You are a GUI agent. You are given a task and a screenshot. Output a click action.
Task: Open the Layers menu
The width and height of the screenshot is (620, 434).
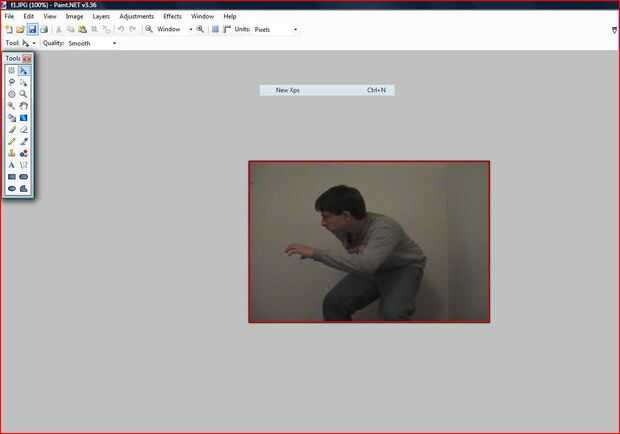click(x=101, y=16)
